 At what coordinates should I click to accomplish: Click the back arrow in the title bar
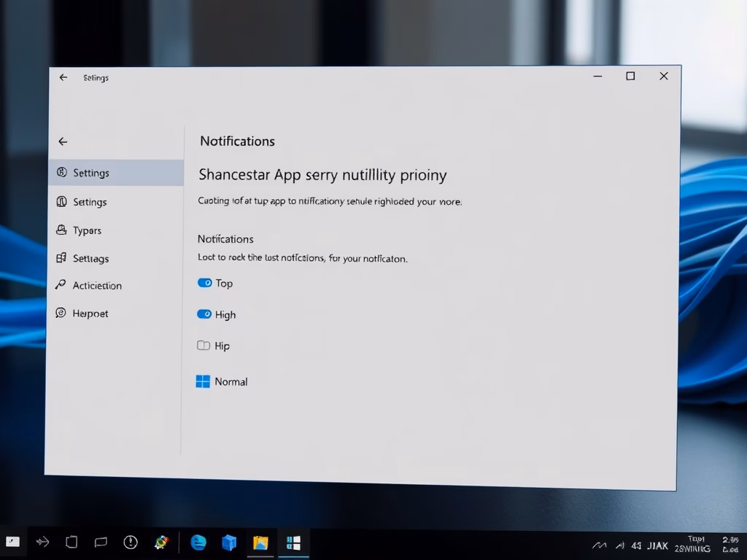point(63,77)
